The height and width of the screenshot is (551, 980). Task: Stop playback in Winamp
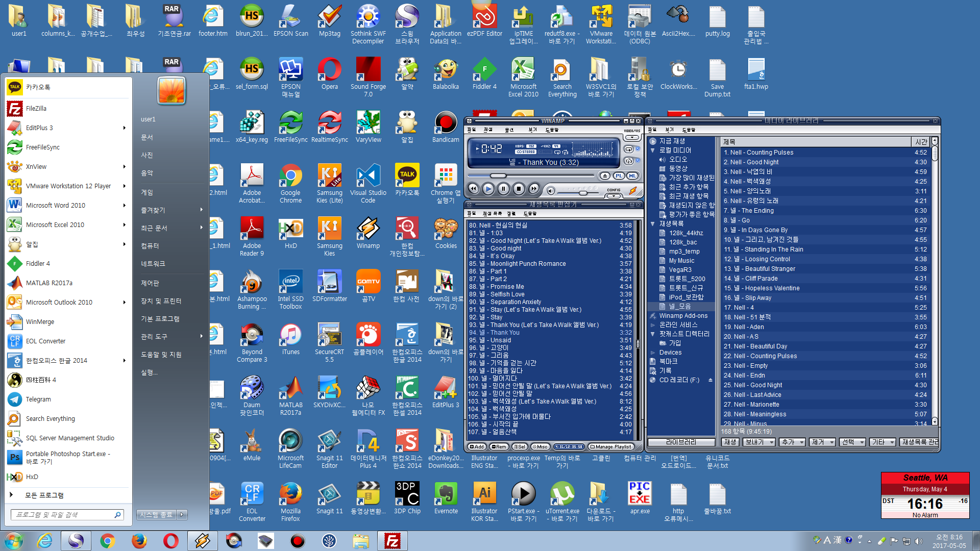tap(519, 189)
